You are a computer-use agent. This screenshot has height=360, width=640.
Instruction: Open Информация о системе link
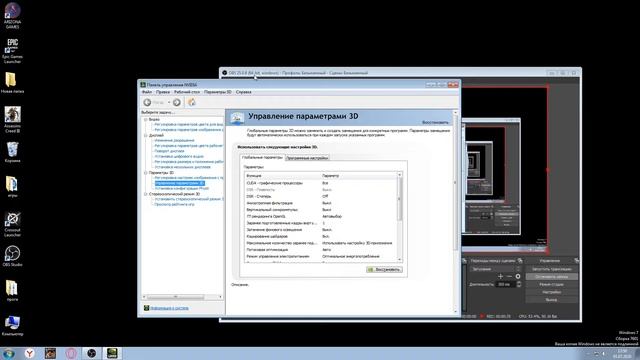pyautogui.click(x=169, y=308)
